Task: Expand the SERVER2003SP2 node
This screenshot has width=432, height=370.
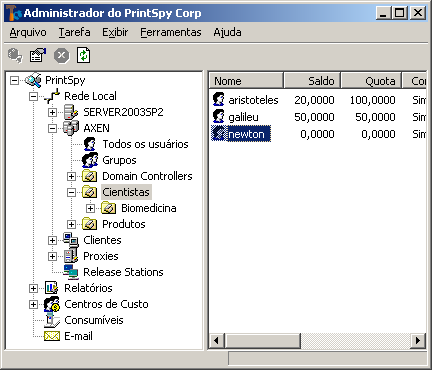Action: pos(52,112)
